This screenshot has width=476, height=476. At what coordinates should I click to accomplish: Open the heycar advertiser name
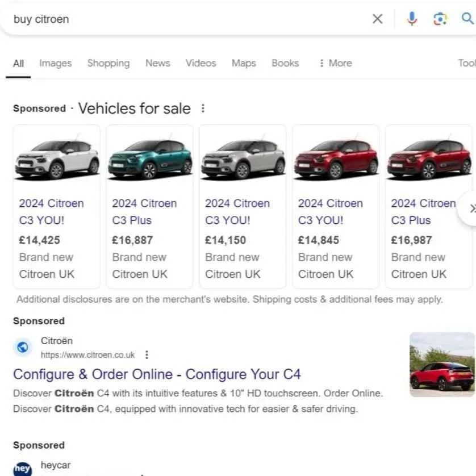pos(56,465)
